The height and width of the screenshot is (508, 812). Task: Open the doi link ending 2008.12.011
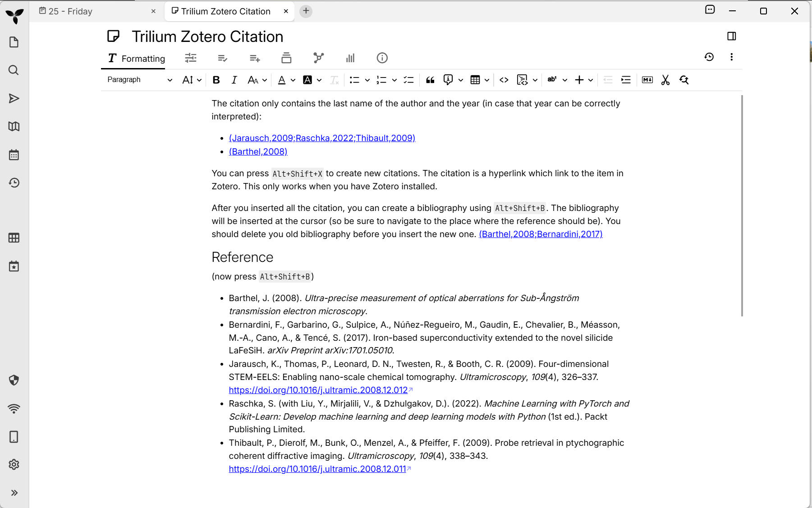(x=317, y=469)
